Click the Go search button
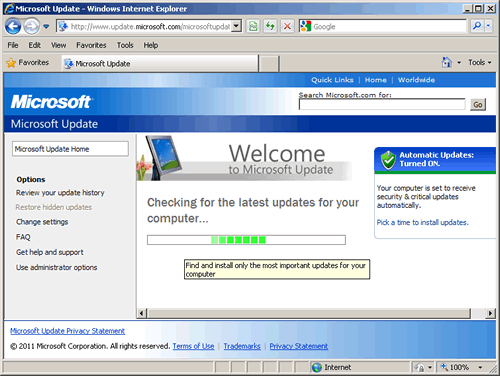The image size is (500, 376). 478,105
